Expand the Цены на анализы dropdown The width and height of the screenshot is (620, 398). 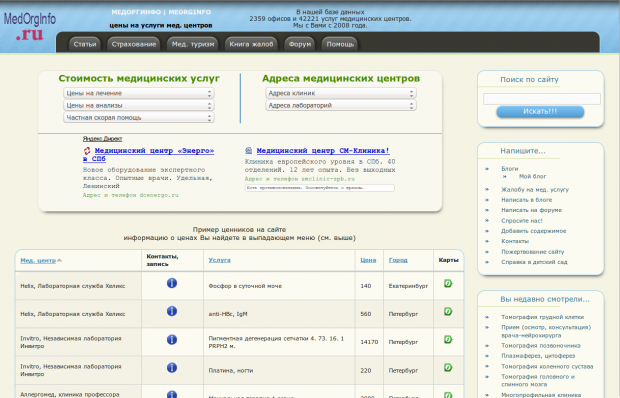(x=139, y=106)
